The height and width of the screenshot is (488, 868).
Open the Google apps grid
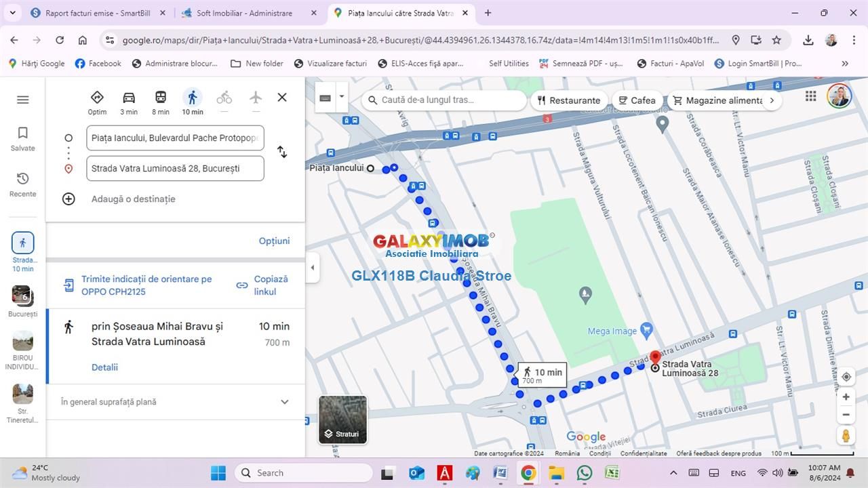click(x=810, y=96)
